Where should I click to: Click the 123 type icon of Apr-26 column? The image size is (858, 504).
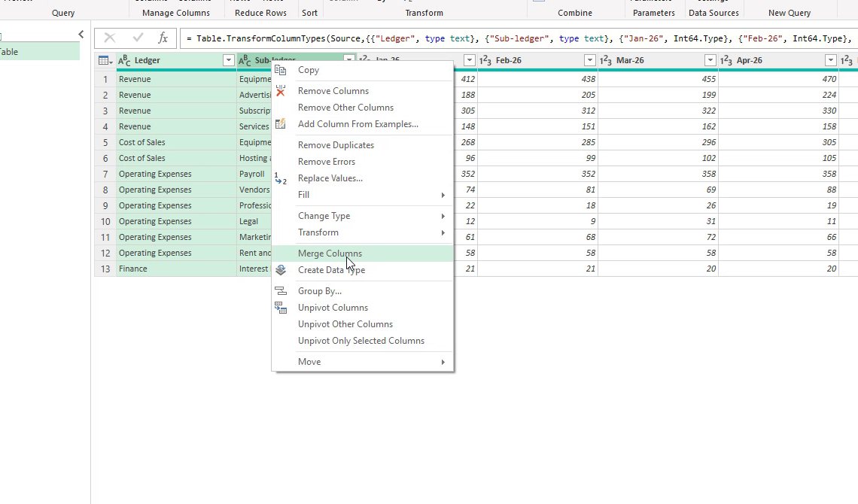726,61
